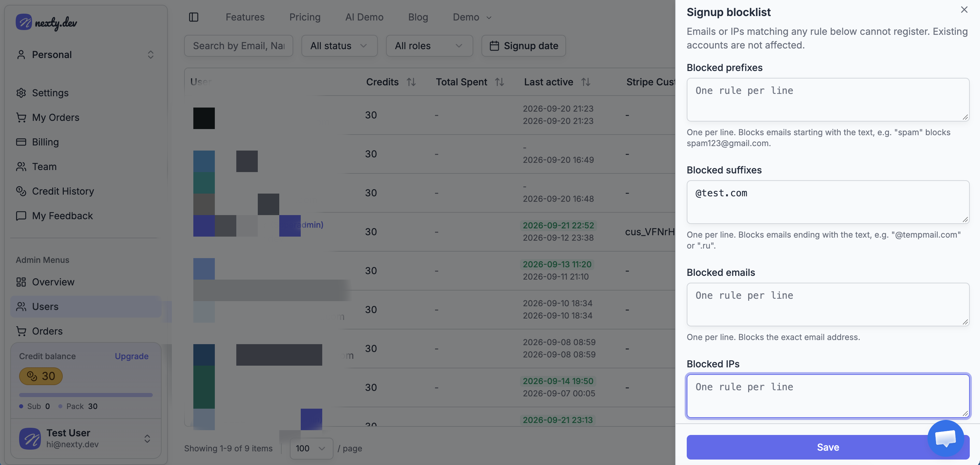Screen dimensions: 980x465
Task: Click the credit balance progress bar
Action: [86, 395]
